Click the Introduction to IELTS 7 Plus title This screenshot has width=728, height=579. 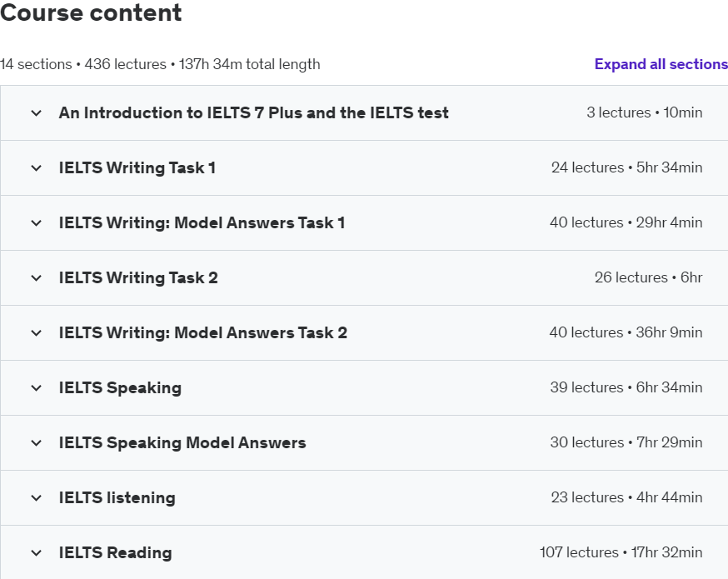tap(253, 112)
